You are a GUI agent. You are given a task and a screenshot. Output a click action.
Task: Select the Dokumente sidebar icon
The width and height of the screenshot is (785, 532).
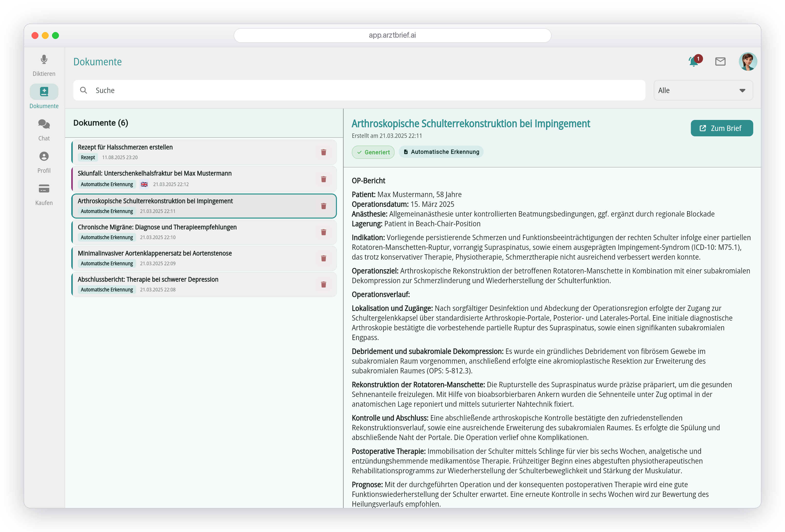44,91
